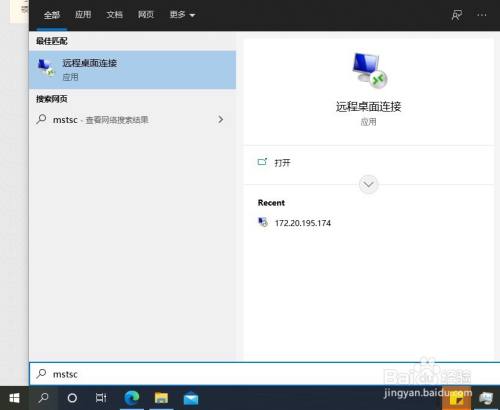Open recent connection 172.20.195.174
Viewport: 500px width, 410px height.
(x=302, y=223)
